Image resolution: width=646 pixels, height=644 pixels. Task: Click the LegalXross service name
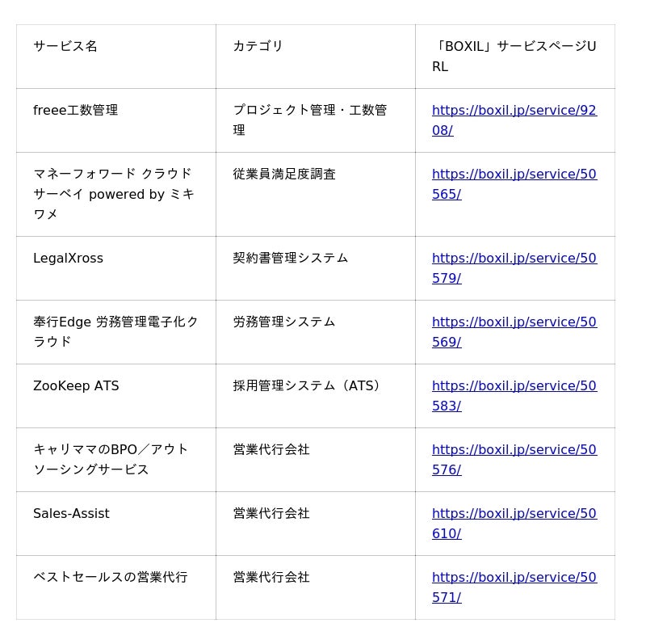pyautogui.click(x=69, y=259)
